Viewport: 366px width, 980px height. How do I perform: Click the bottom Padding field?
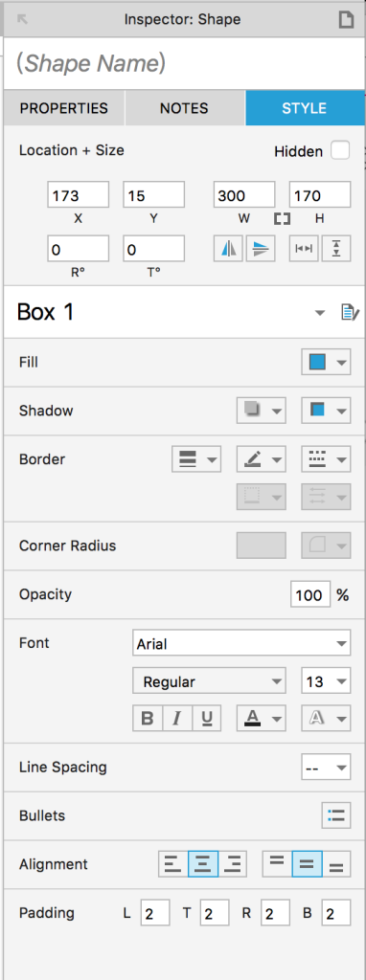336,913
